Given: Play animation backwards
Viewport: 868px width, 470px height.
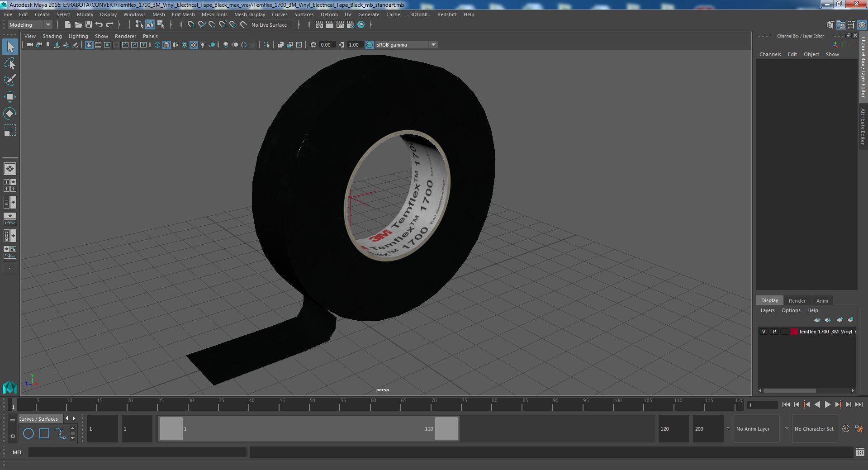Looking at the screenshot, I should click(817, 405).
